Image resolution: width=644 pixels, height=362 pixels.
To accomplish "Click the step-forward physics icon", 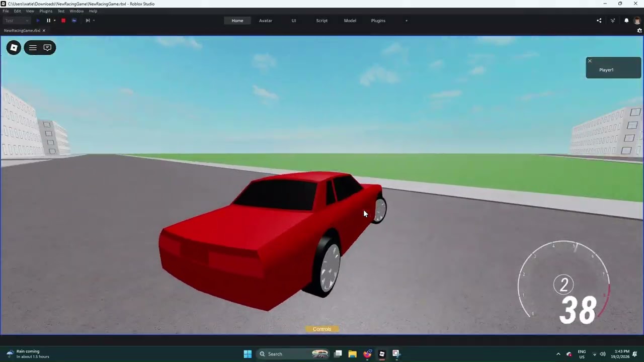I will click(88, 21).
